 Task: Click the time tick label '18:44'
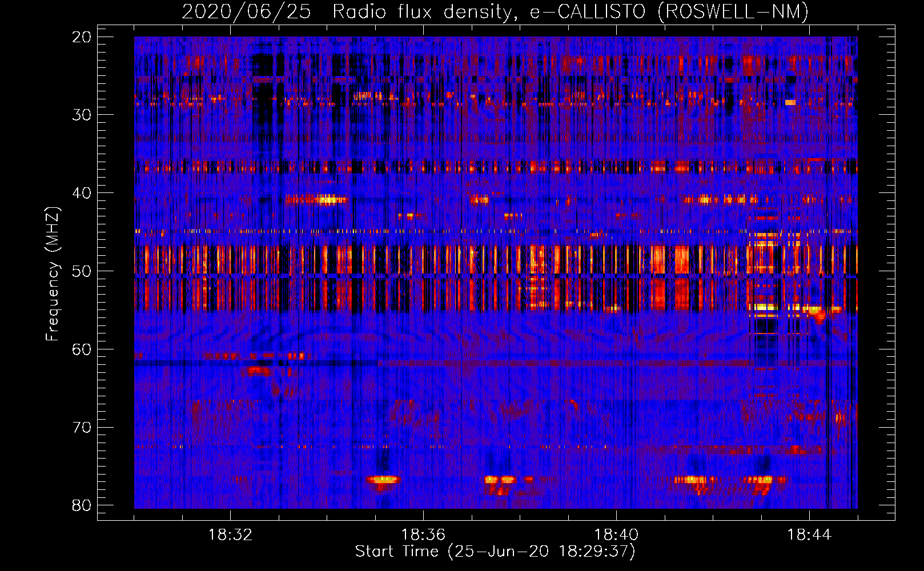point(809,535)
